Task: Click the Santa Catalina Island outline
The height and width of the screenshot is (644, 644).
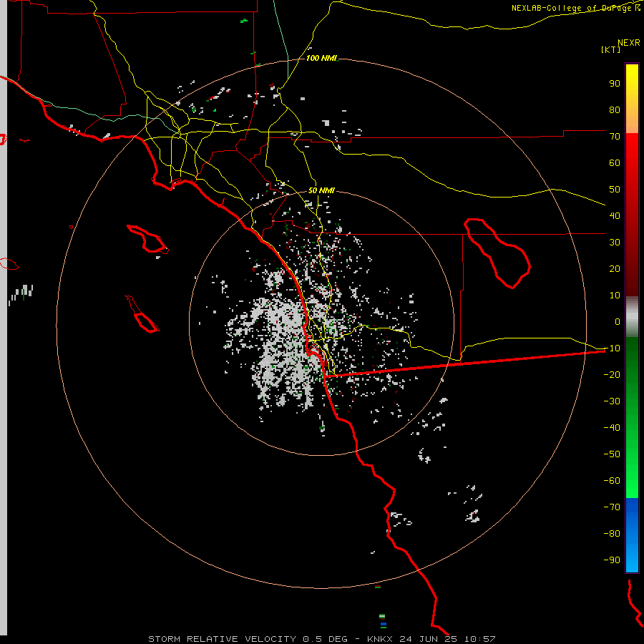Action: (x=147, y=238)
